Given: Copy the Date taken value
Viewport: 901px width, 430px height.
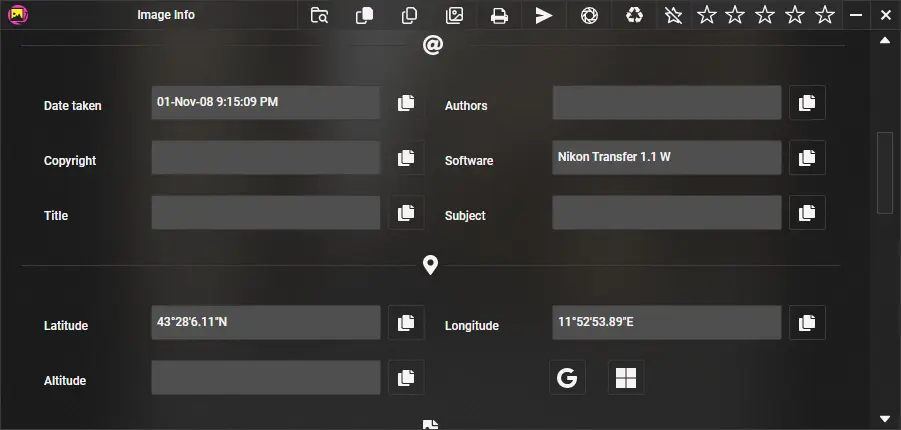Looking at the screenshot, I should [406, 103].
